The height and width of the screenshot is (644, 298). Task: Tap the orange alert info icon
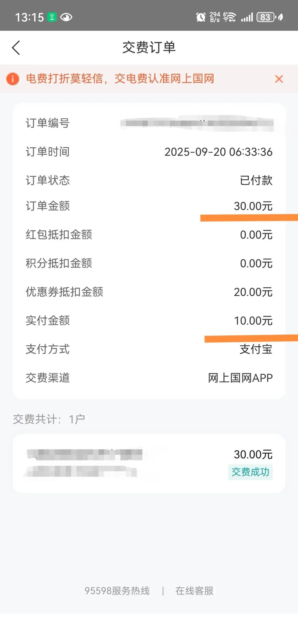point(13,79)
